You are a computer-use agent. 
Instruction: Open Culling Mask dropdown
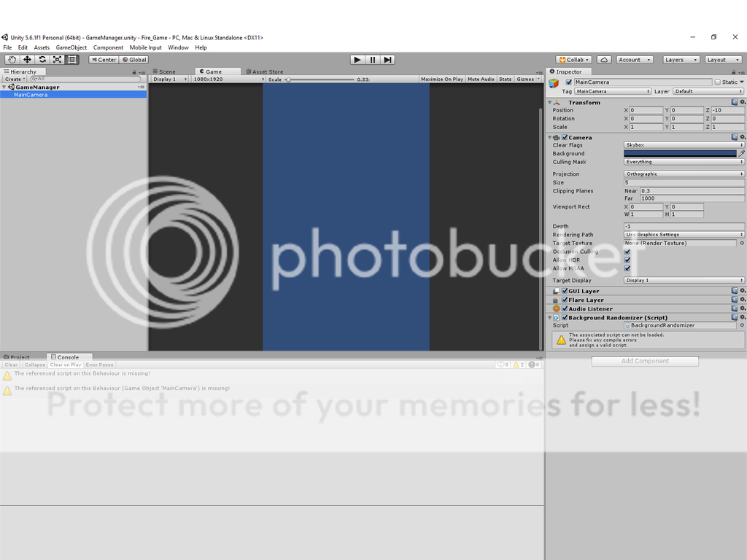click(x=684, y=162)
